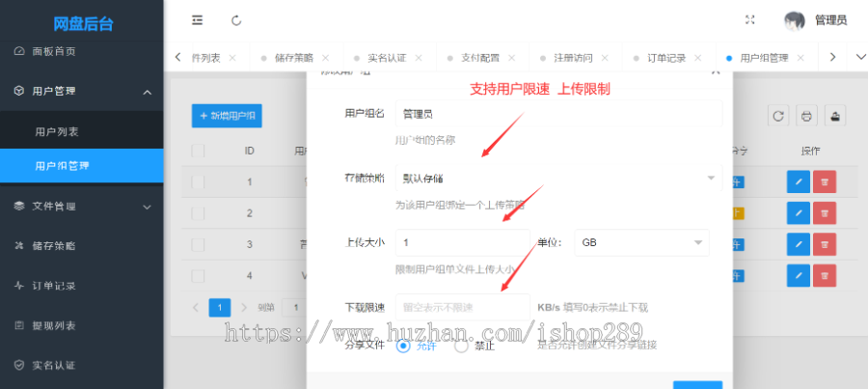The image size is (868, 389).
Task: Close the 储存策略 tab
Action: 326,58
